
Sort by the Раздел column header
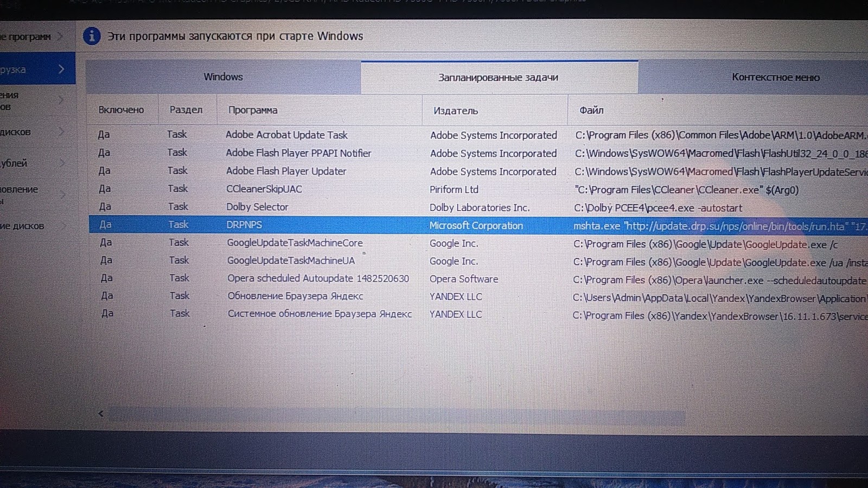186,110
